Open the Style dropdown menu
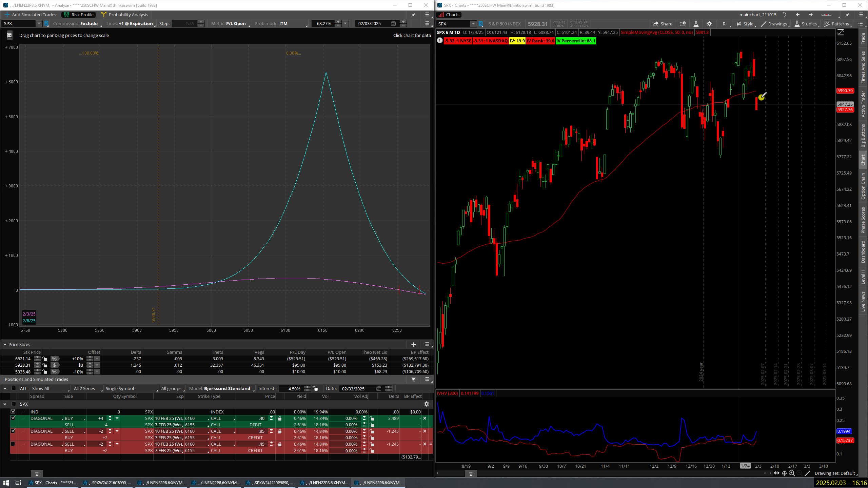This screenshot has height=488, width=868. pyautogui.click(x=745, y=24)
